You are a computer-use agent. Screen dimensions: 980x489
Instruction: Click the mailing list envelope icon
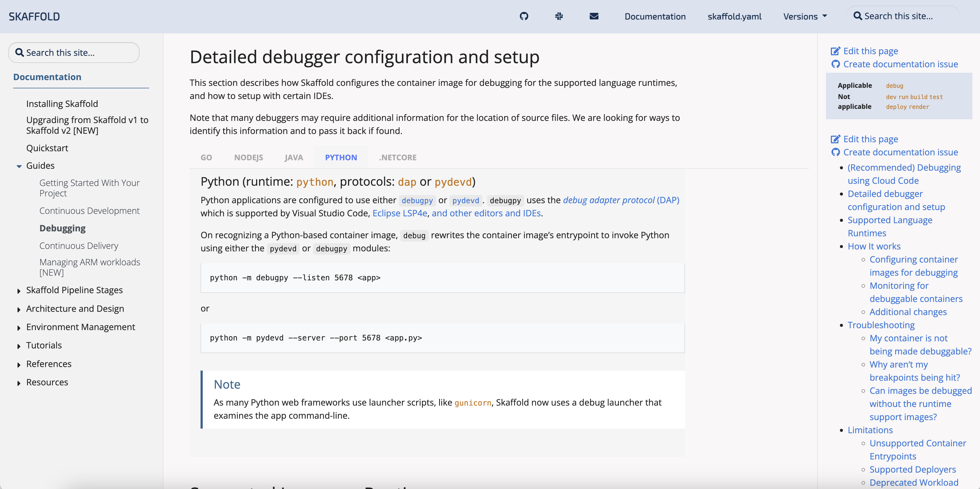point(594,16)
